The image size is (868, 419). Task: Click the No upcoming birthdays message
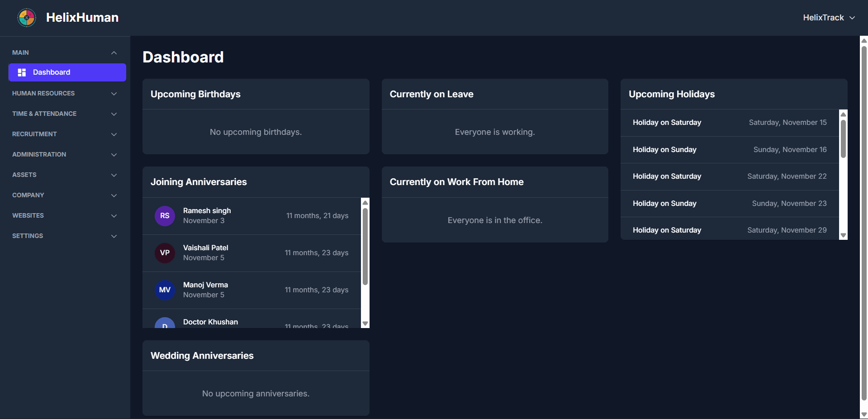(x=256, y=132)
